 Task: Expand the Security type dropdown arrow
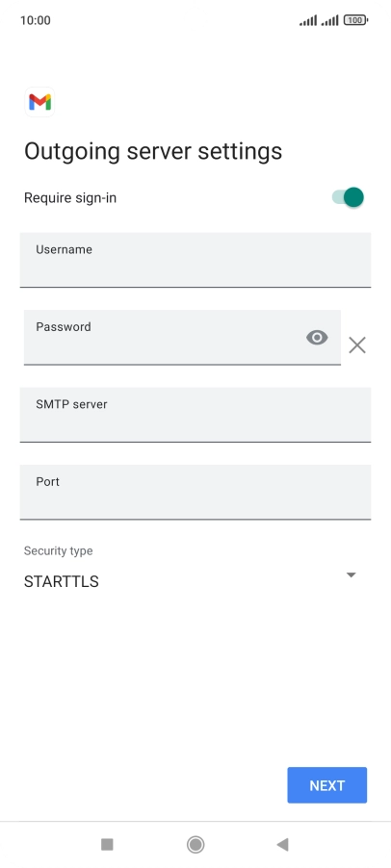(351, 575)
